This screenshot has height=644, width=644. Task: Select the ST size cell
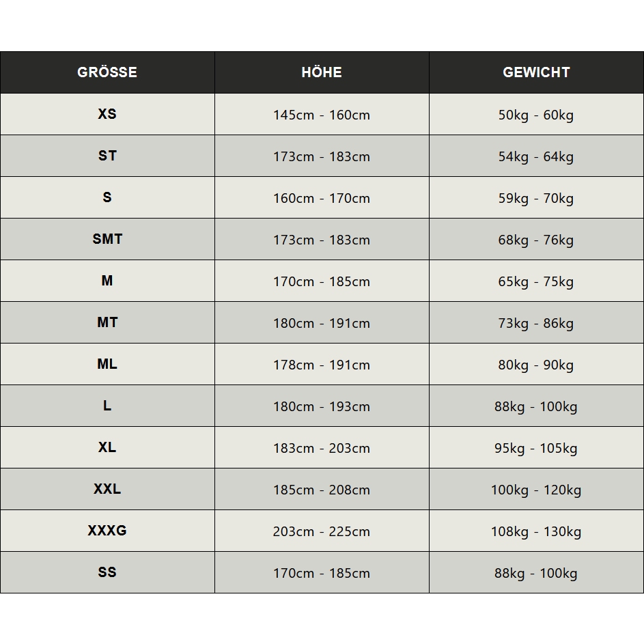coord(107,156)
